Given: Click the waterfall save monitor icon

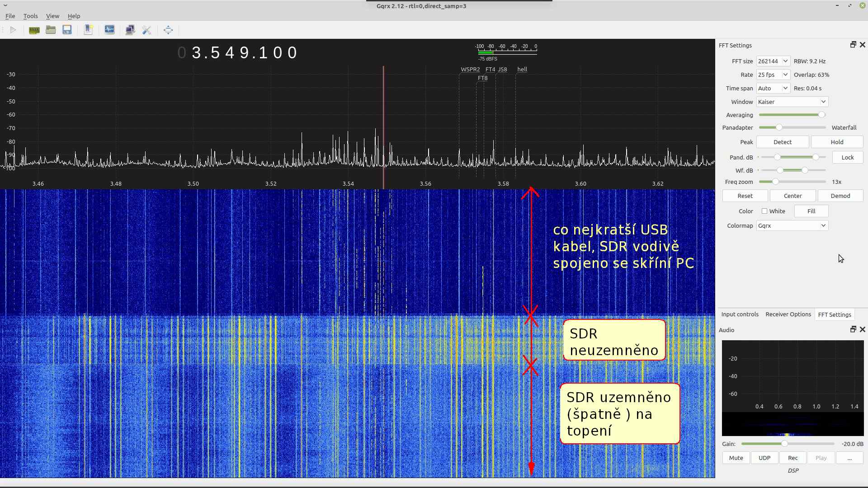Looking at the screenshot, I should click(x=109, y=30).
